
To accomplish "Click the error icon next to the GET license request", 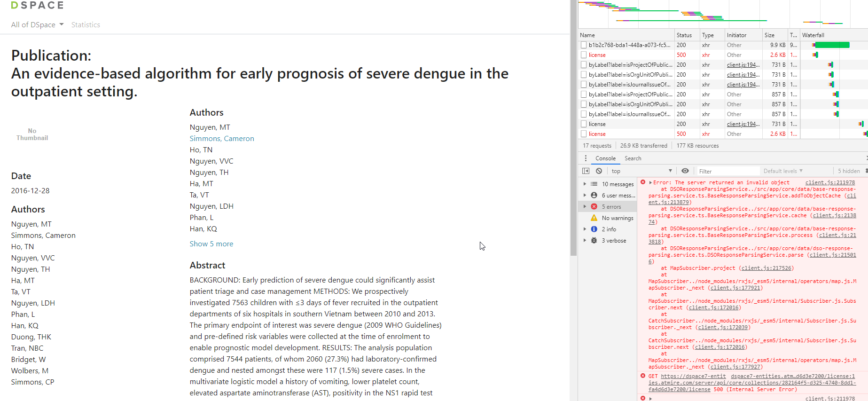I will 643,376.
